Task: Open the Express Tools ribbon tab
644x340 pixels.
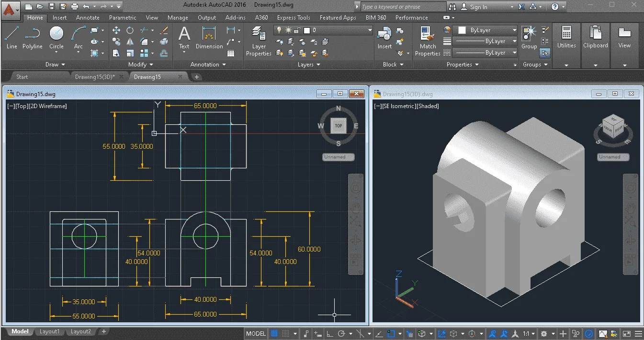Action: coord(294,18)
